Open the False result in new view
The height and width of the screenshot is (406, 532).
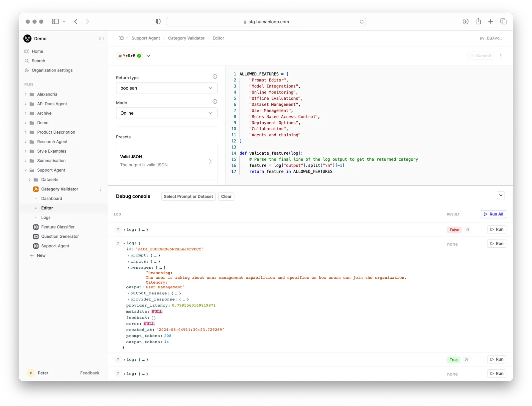pos(467,230)
